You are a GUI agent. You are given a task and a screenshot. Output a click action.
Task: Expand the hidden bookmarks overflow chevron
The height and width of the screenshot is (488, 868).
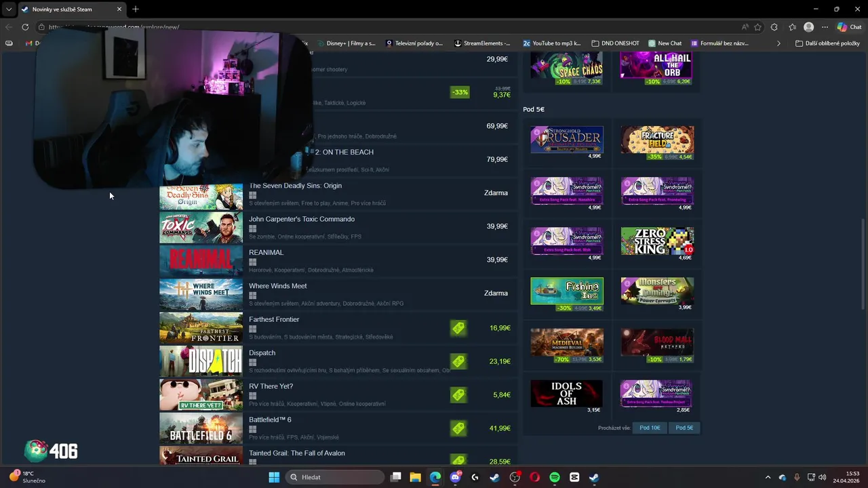pos(778,43)
